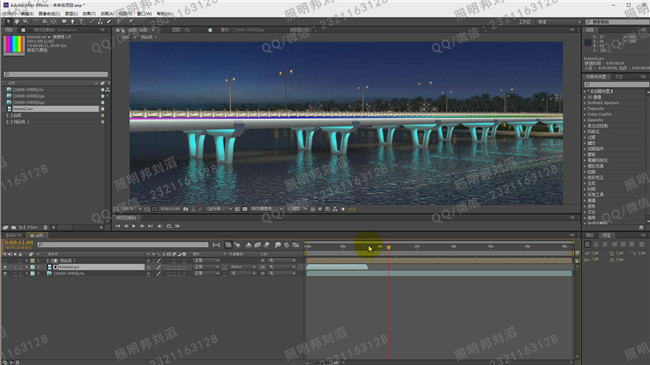
Task: Click the Play button in preview panel
Action: [x=133, y=226]
